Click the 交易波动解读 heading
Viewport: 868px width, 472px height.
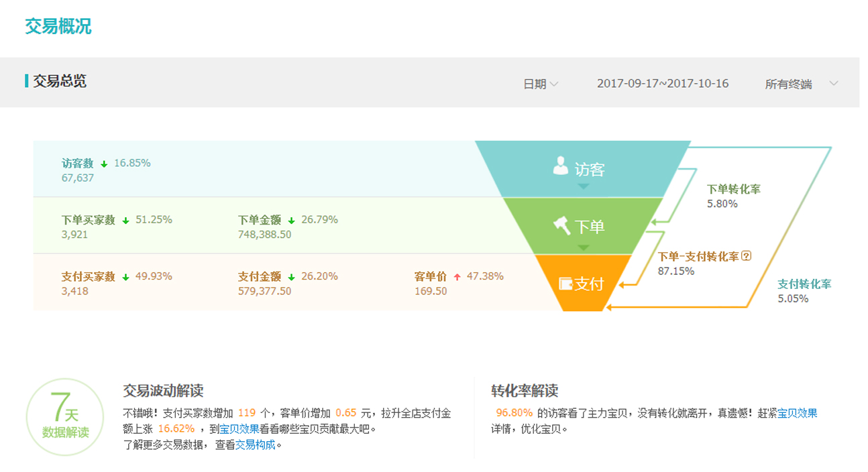[163, 391]
